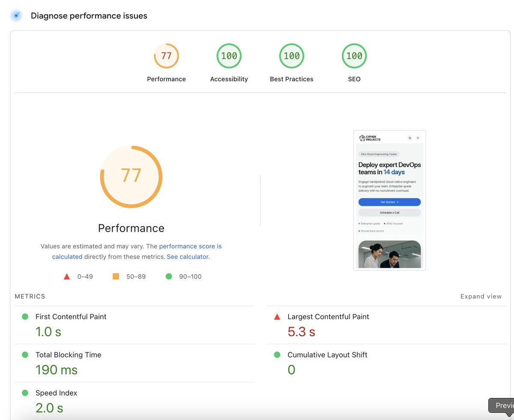This screenshot has width=514, height=420.
Task: Click the SEO label under gauge
Action: (354, 79)
